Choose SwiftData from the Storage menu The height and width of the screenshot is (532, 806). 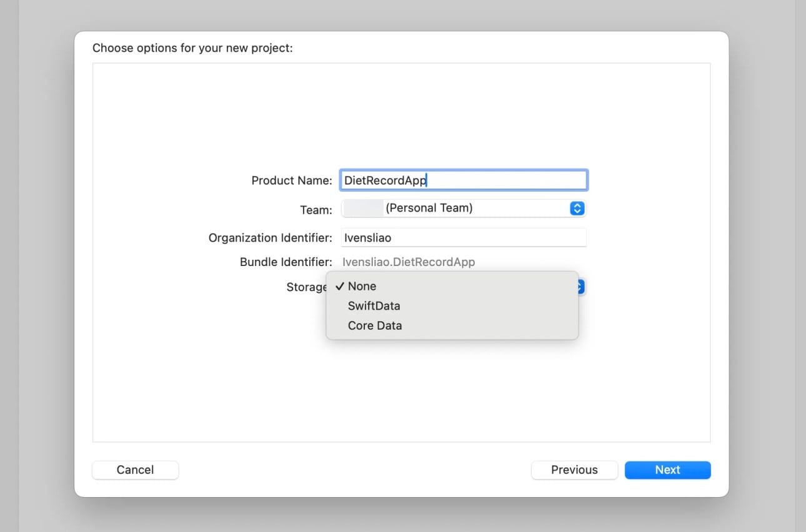374,306
